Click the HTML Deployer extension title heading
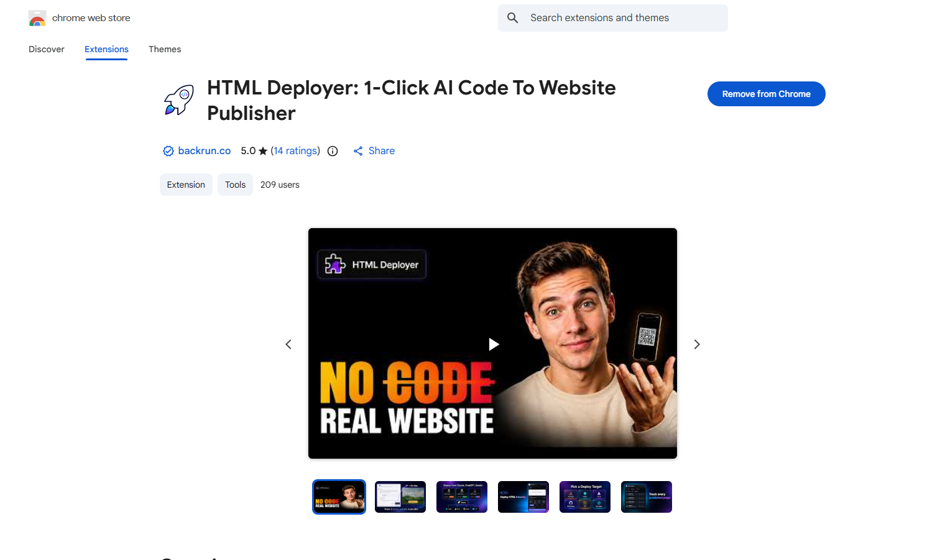 411,100
